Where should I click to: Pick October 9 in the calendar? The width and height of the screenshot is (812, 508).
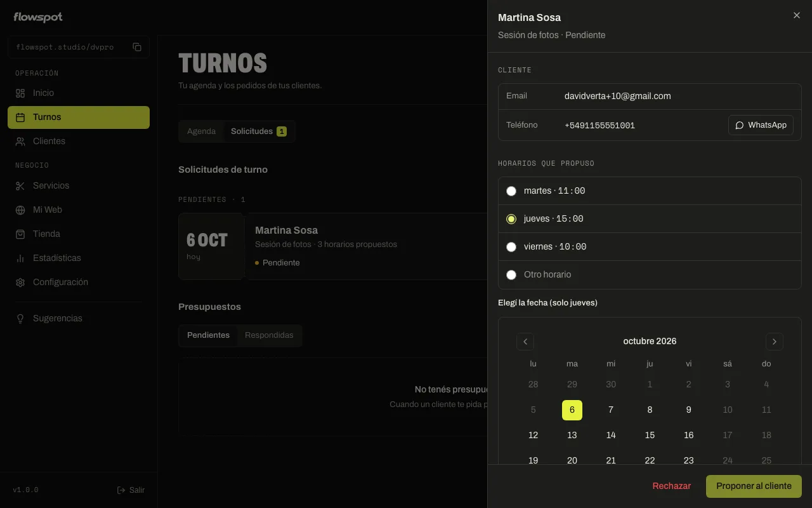pyautogui.click(x=689, y=410)
